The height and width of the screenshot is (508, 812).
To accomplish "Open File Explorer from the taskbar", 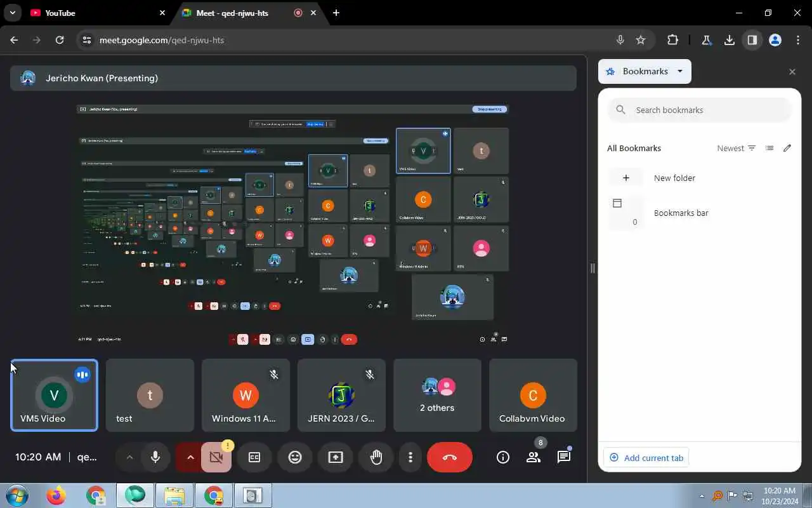I will [174, 495].
